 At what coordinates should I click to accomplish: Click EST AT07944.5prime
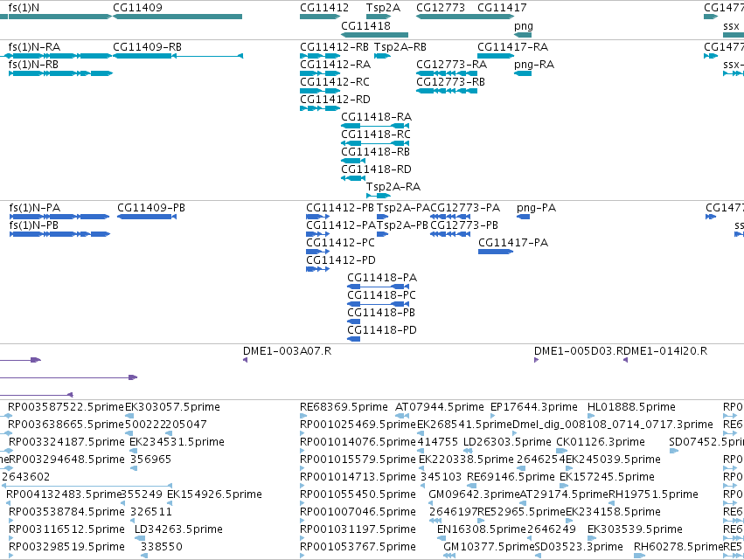click(x=440, y=407)
